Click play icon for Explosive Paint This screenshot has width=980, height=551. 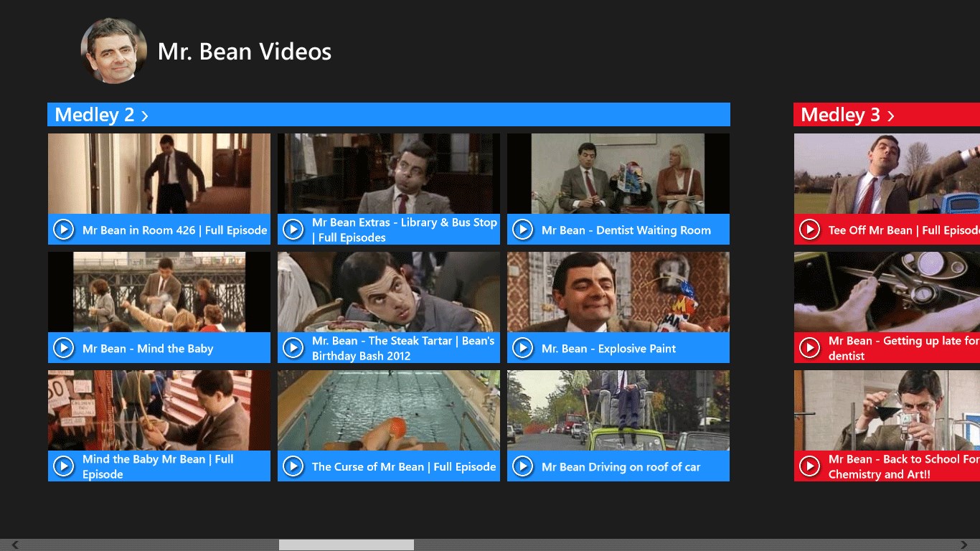point(523,348)
